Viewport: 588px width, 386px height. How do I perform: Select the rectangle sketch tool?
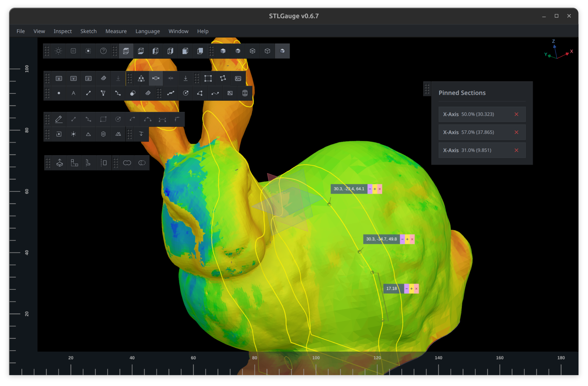coord(103,119)
